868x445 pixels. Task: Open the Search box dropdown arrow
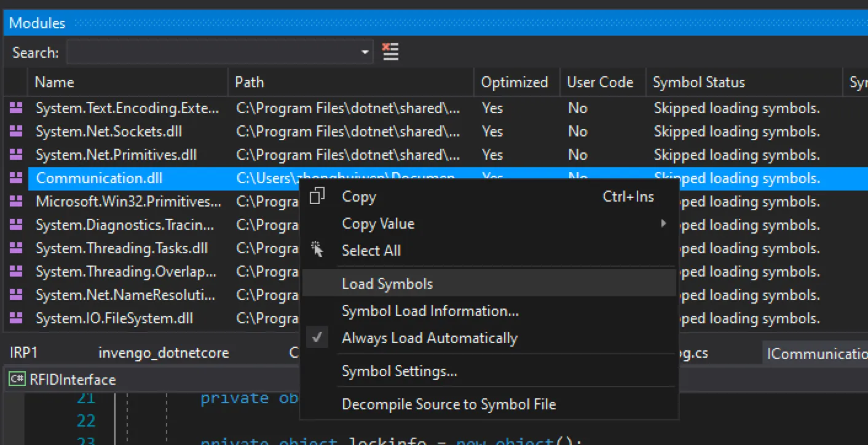pos(366,52)
